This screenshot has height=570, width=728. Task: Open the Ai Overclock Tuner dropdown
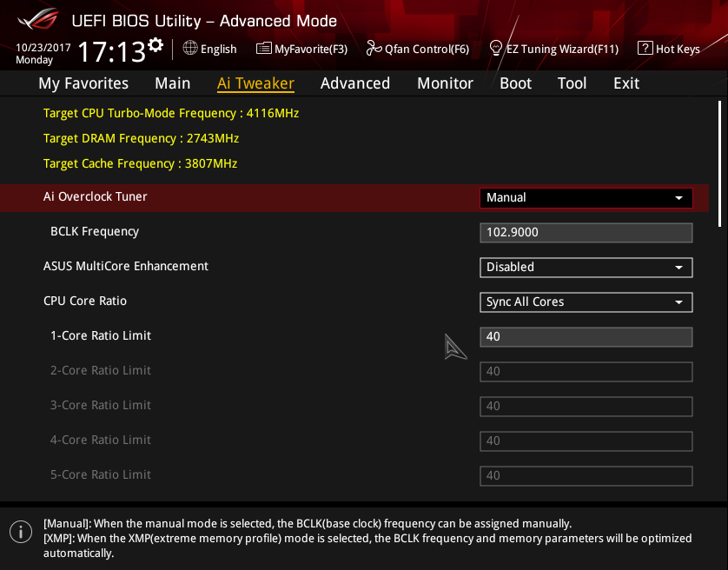pos(586,198)
